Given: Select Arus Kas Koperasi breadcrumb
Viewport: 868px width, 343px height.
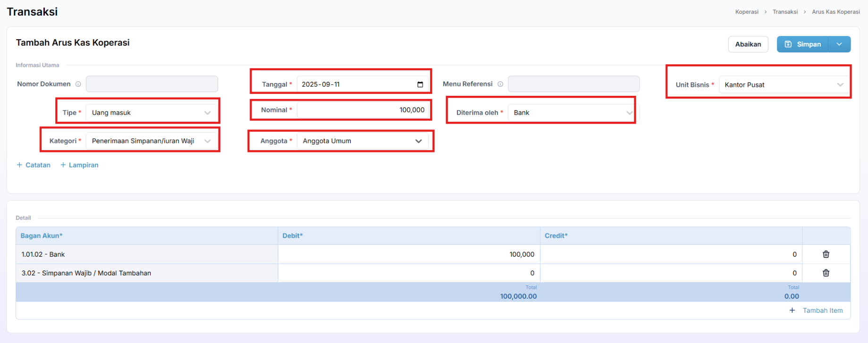Looking at the screenshot, I should click(x=836, y=12).
